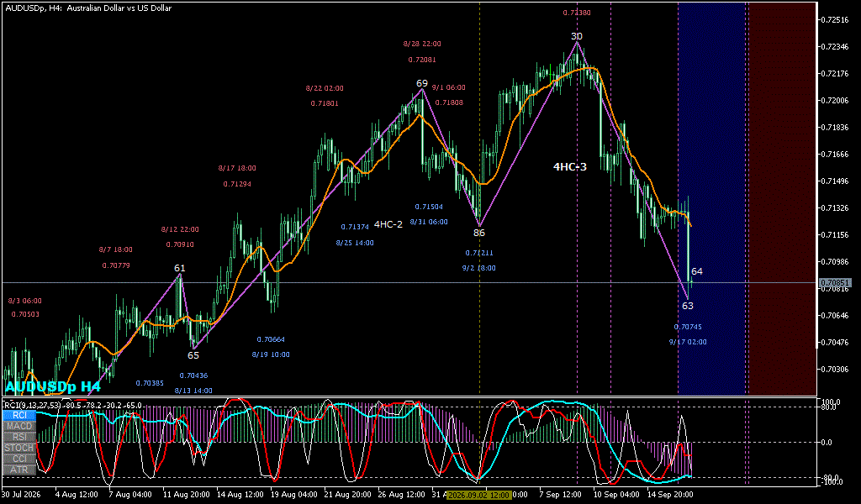
Task: Click the 8/13 14:00 timestamp label
Action: 193,391
